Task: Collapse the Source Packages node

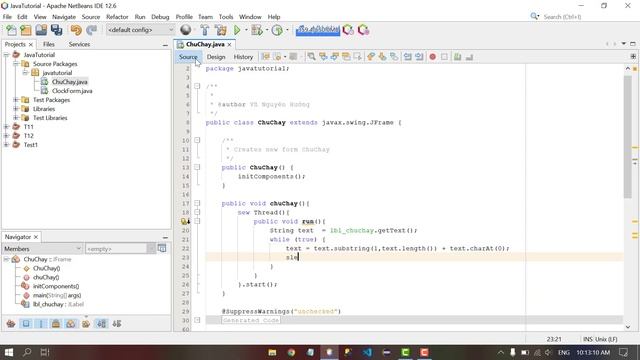Action: [x=16, y=64]
